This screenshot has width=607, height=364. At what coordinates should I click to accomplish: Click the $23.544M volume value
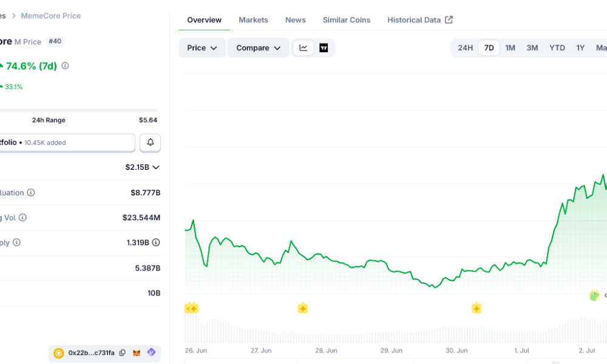[141, 218]
